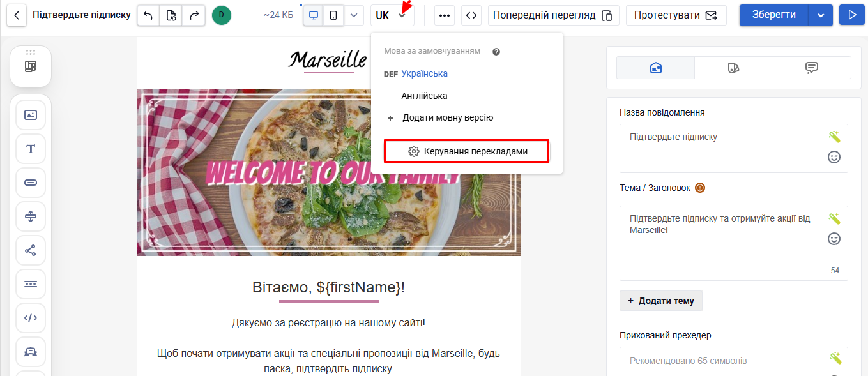The height and width of the screenshot is (376, 868).
Task: Click the help icon beside Мова за замовчуванням
Action: [x=496, y=51]
